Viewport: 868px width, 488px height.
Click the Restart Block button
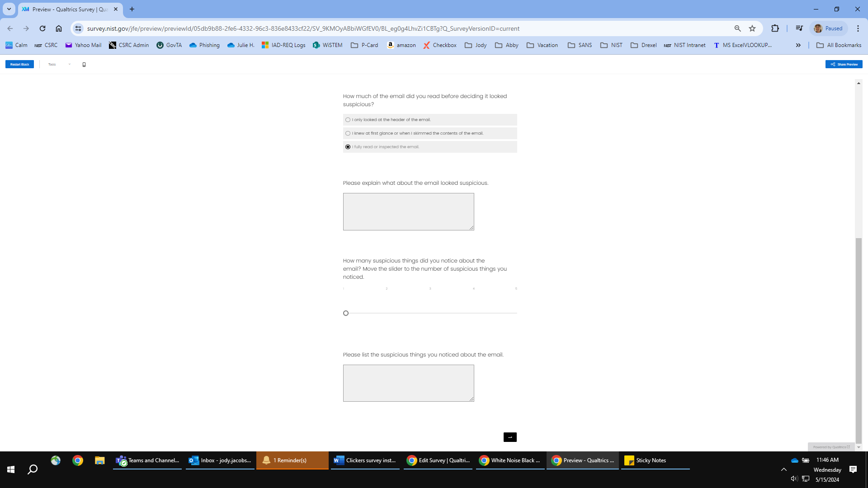19,65
